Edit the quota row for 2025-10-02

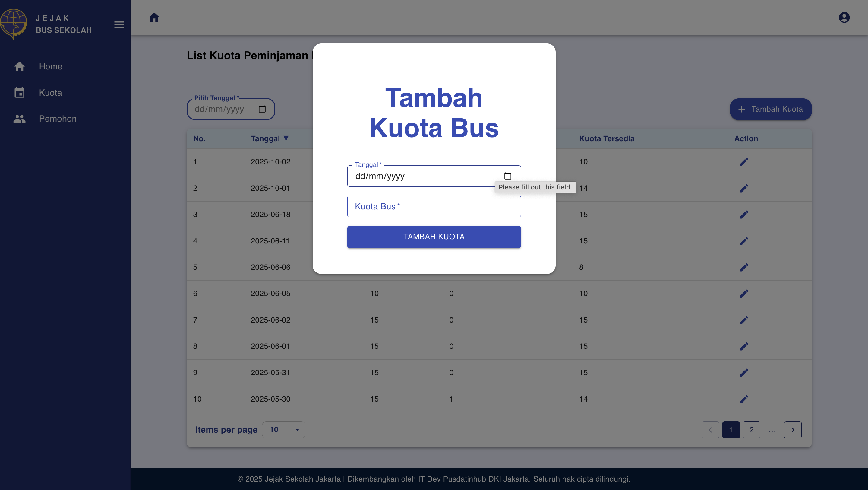744,161
